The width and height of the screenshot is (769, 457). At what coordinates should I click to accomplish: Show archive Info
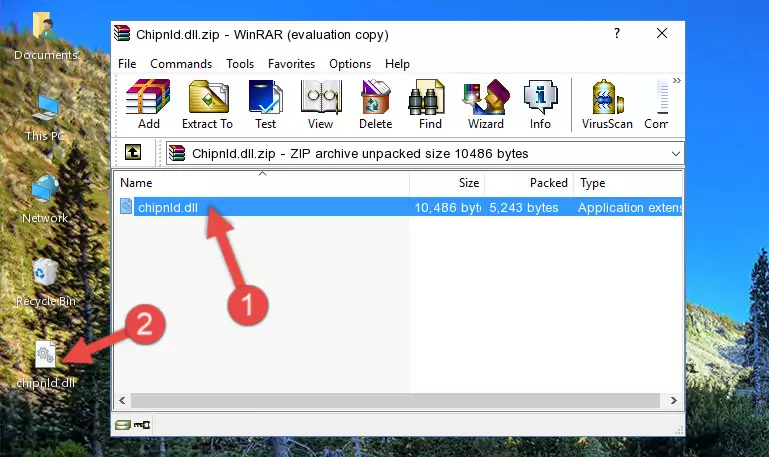click(x=540, y=104)
